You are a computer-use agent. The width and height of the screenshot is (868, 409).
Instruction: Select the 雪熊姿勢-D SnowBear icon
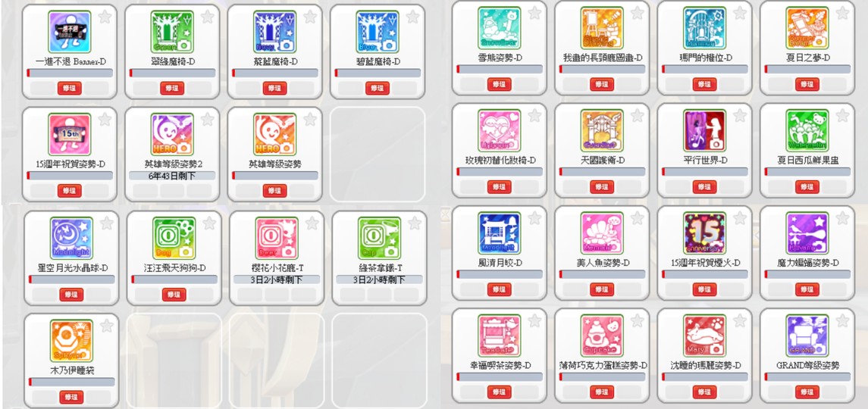500,28
